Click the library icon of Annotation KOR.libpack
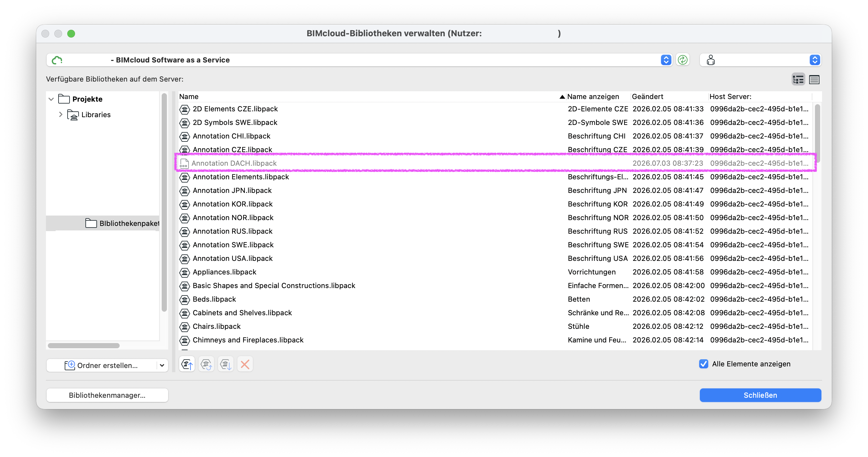This screenshot has width=868, height=457. click(x=185, y=204)
